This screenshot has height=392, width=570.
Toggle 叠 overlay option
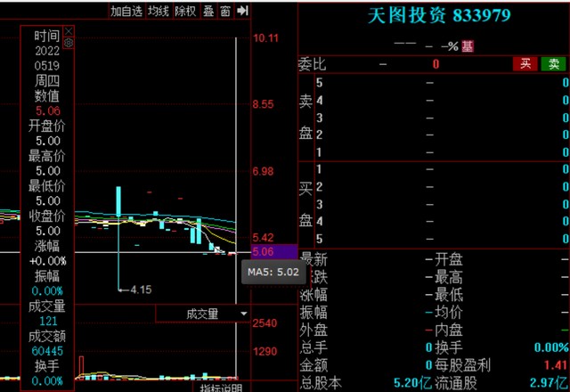[x=208, y=11]
